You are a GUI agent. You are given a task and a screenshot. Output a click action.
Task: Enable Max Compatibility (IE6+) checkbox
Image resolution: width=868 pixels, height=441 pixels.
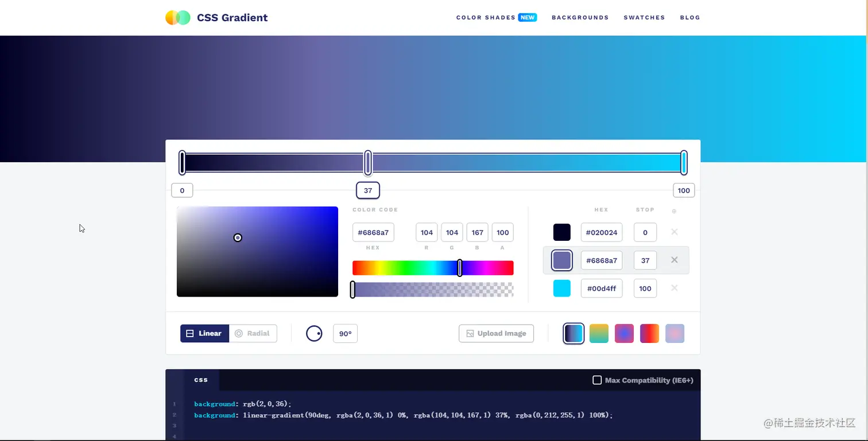(597, 380)
